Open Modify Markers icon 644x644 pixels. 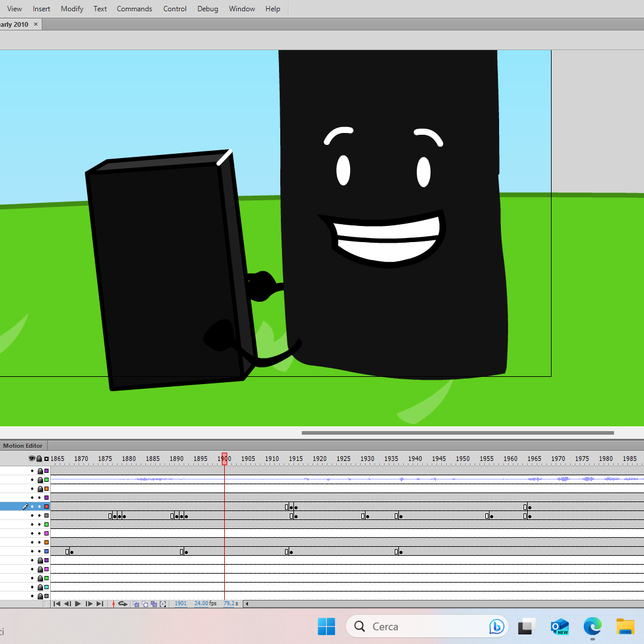(163, 603)
